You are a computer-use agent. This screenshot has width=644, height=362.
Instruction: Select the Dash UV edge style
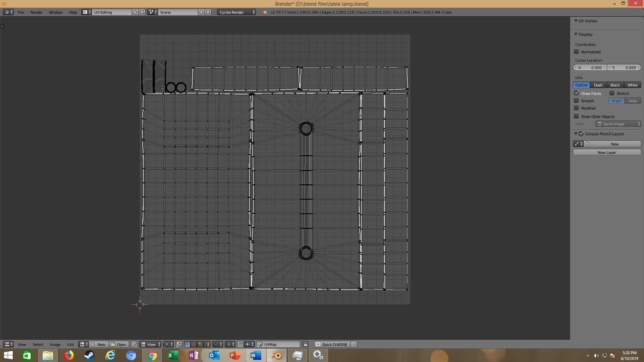(598, 85)
